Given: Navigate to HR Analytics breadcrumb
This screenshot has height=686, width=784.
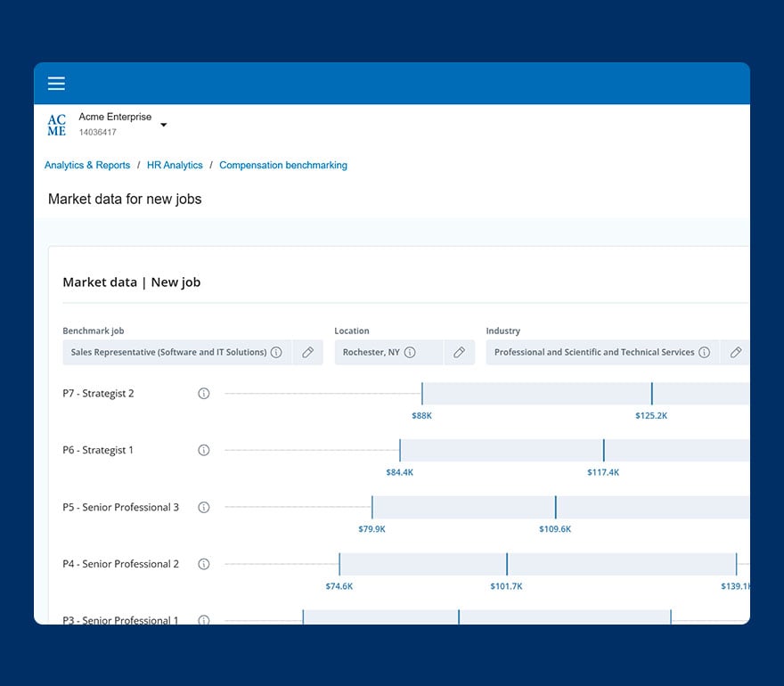Looking at the screenshot, I should tap(175, 165).
